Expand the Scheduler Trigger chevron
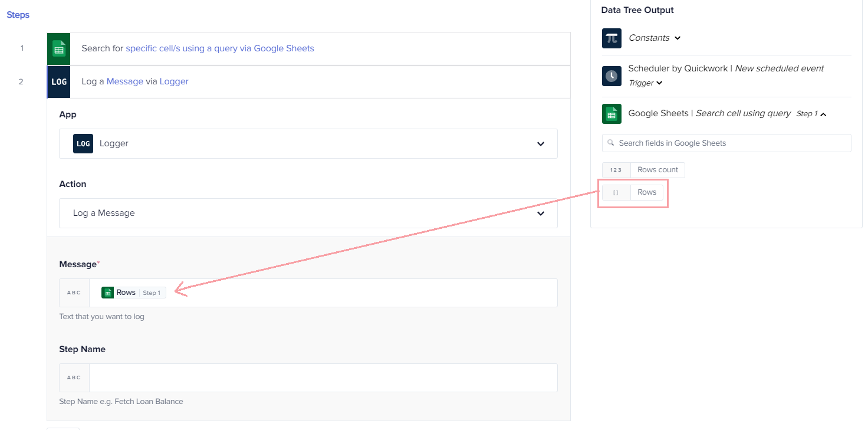 (x=659, y=83)
